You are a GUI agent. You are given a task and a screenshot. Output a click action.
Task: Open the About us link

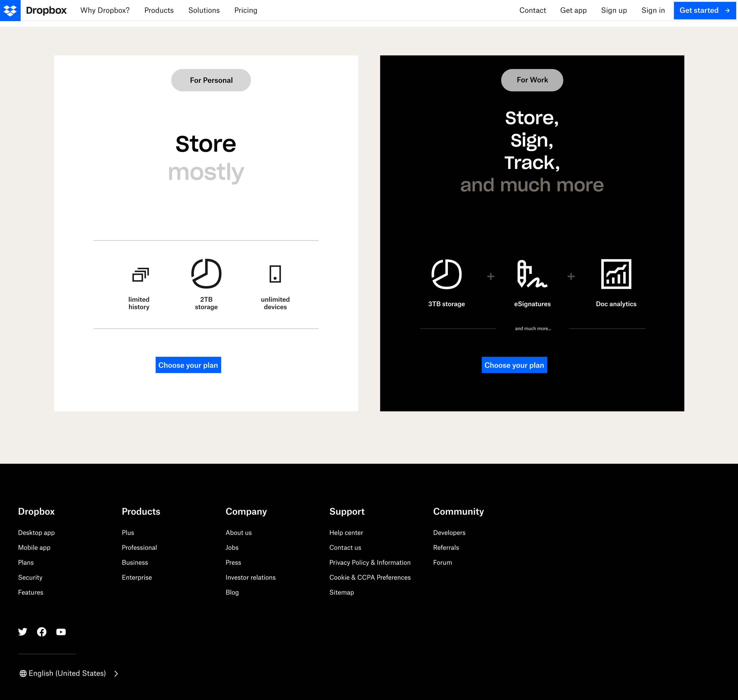pyautogui.click(x=239, y=533)
